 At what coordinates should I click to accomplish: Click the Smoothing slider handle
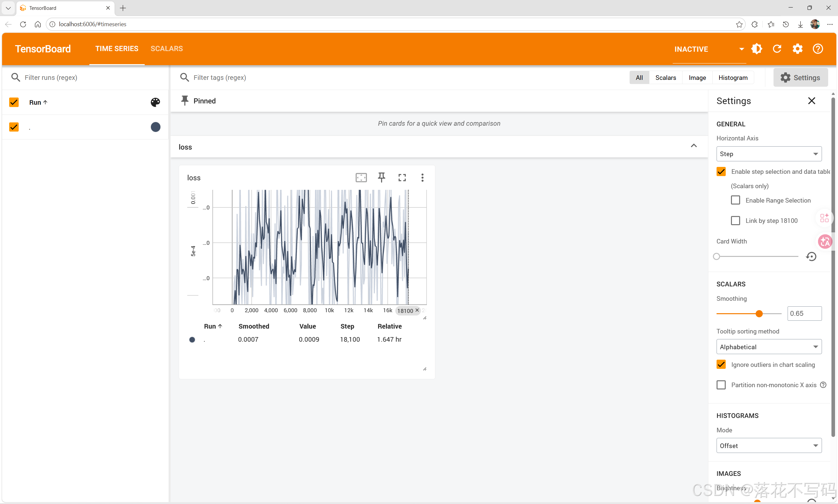point(759,314)
